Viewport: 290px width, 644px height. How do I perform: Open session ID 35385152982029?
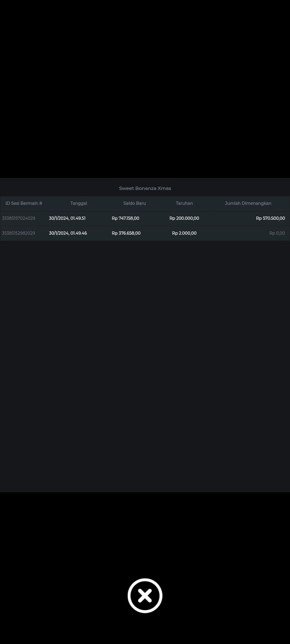tap(19, 233)
